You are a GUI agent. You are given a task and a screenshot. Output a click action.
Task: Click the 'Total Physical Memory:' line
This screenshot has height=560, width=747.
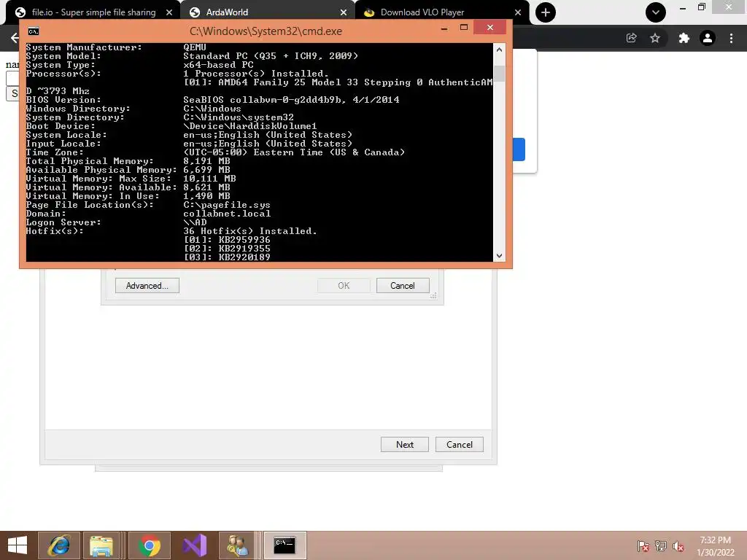coord(128,161)
